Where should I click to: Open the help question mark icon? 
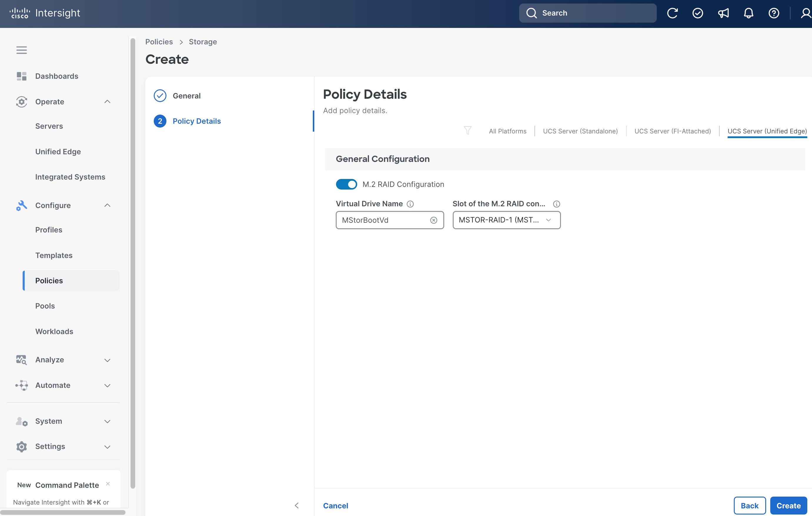tap(773, 13)
